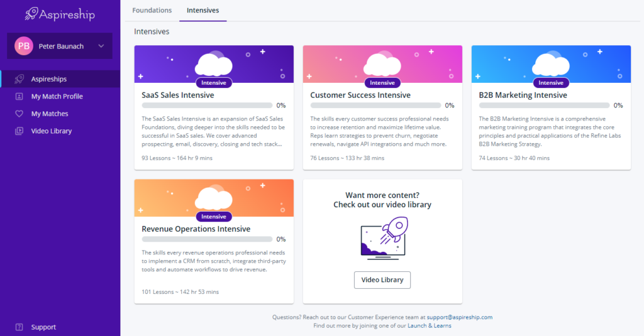Select the Intensives tab

203,10
